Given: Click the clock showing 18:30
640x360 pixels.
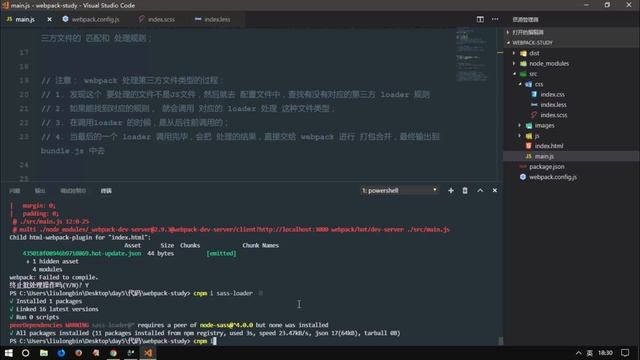Looking at the screenshot, I should (x=605, y=353).
